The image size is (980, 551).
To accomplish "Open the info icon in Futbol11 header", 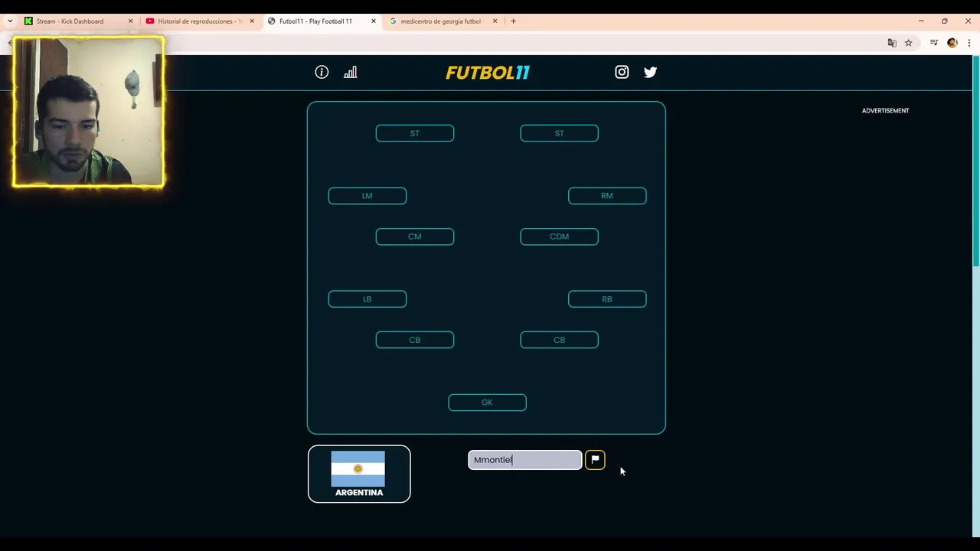I will pyautogui.click(x=322, y=72).
